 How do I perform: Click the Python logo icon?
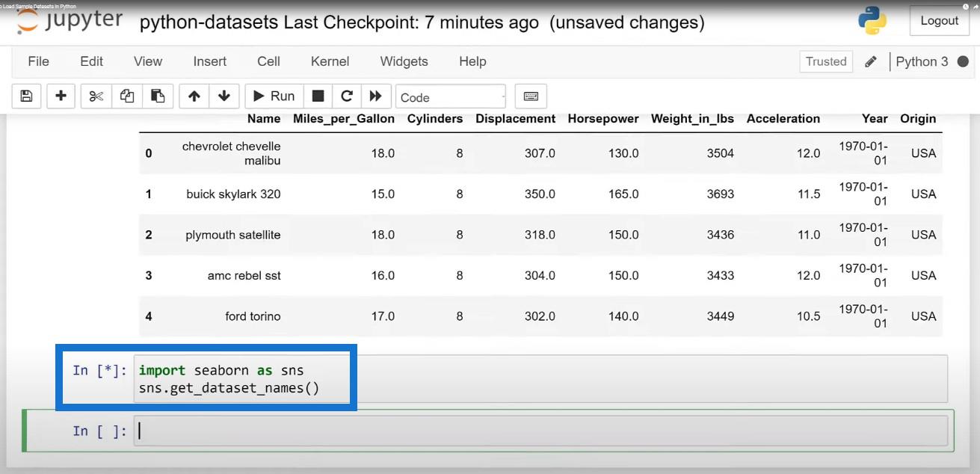click(x=872, y=21)
